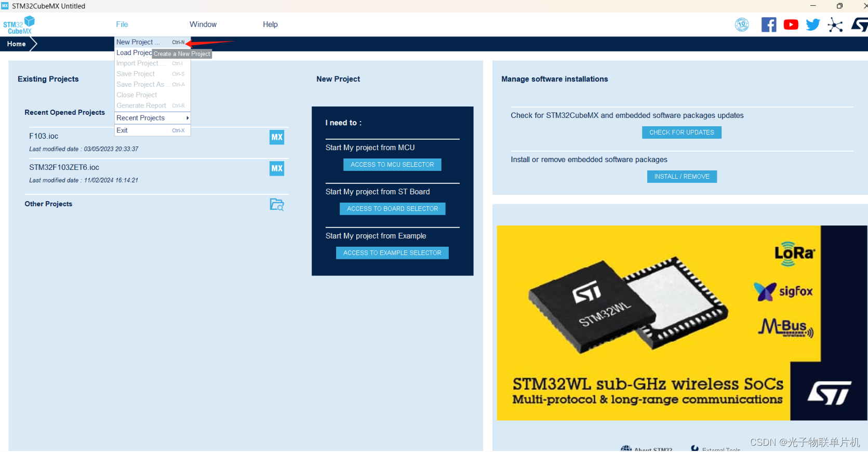Image resolution: width=868 pixels, height=452 pixels.
Task: Open F103.ioc via its MX icon
Action: point(277,137)
